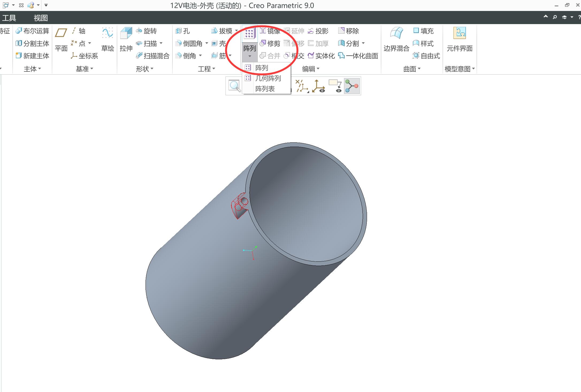Screen dimensions: 581x392
Task: Switch to the 视图 View tab
Action: 41,18
